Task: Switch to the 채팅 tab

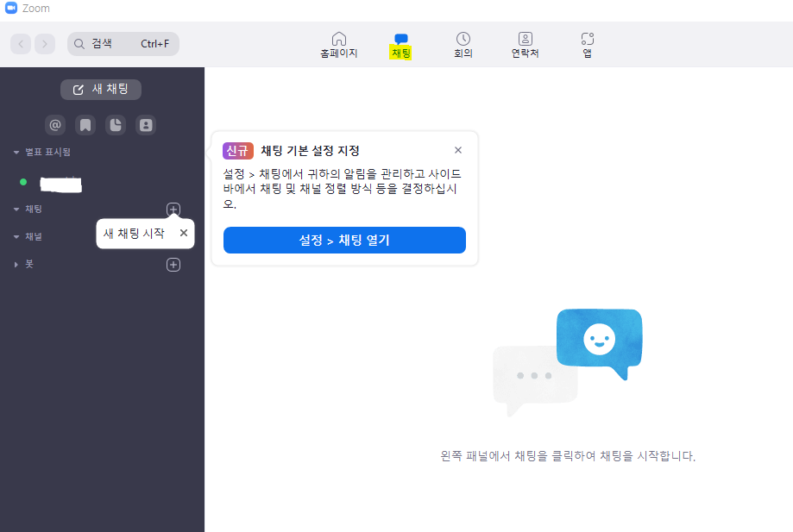Action: click(x=400, y=43)
